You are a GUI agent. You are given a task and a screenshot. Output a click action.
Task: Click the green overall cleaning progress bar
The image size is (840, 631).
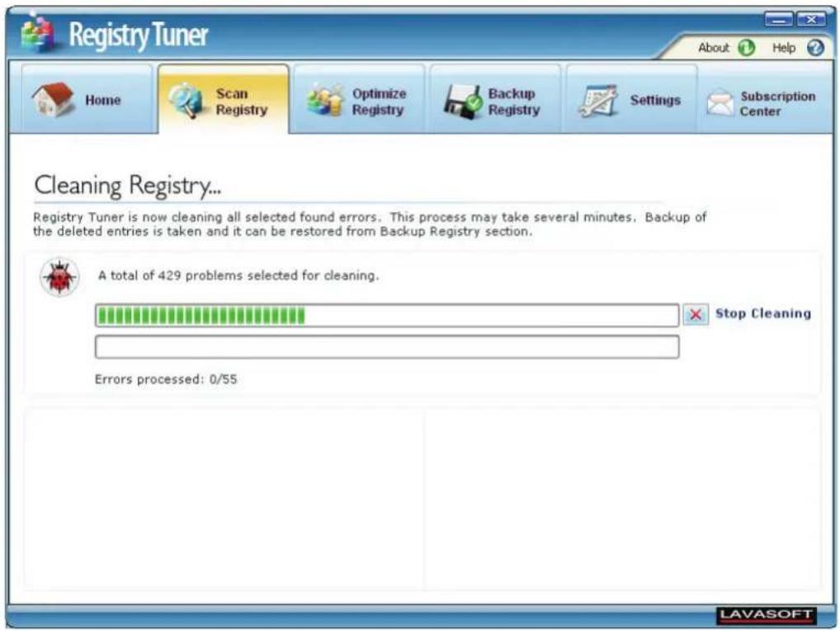[387, 315]
